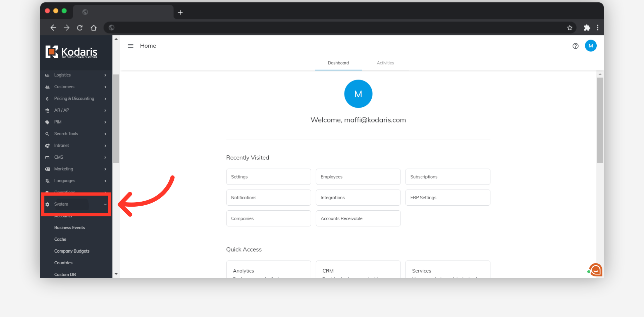This screenshot has height=317, width=644.
Task: Open the Subscriptions card
Action: (448, 177)
